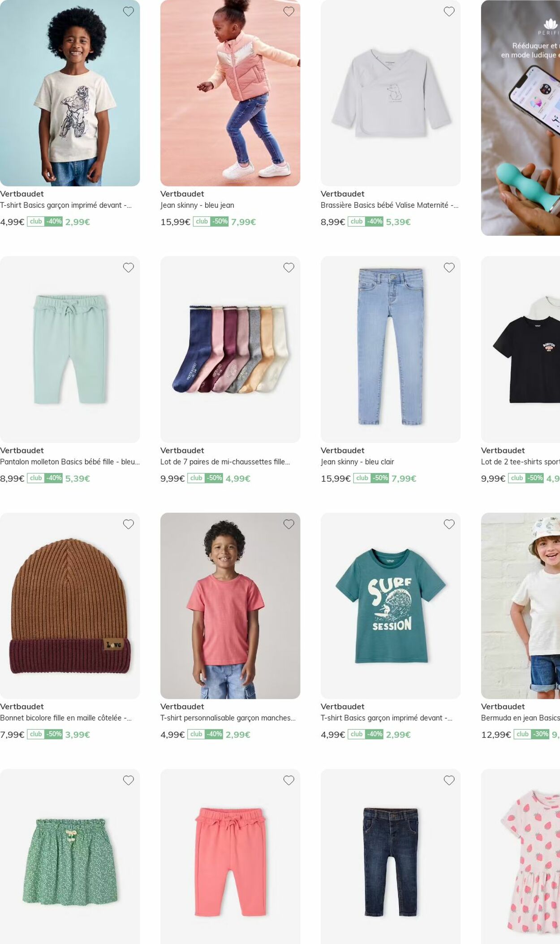Viewport: 560px width, 944px height.
Task: Add coral baby pants to favorites
Action: [289, 780]
